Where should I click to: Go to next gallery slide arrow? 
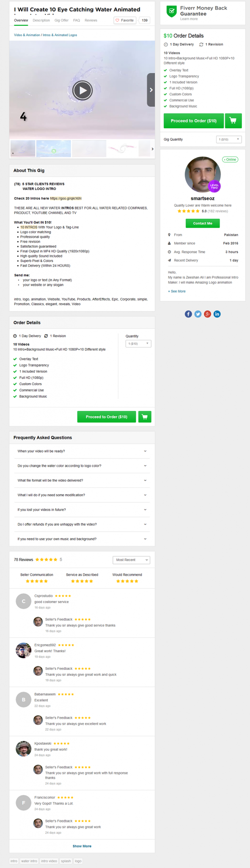151,90
